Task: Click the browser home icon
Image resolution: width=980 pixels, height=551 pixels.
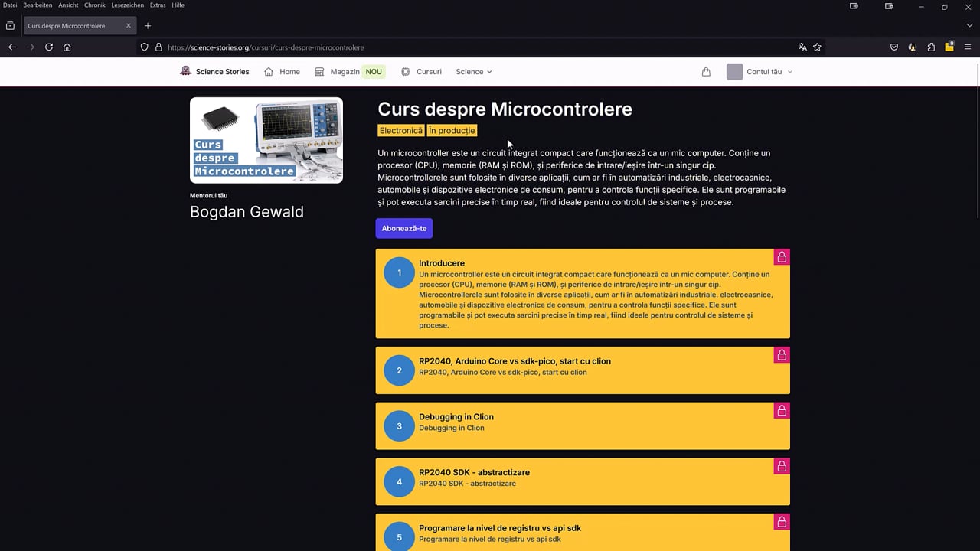Action: click(x=67, y=47)
